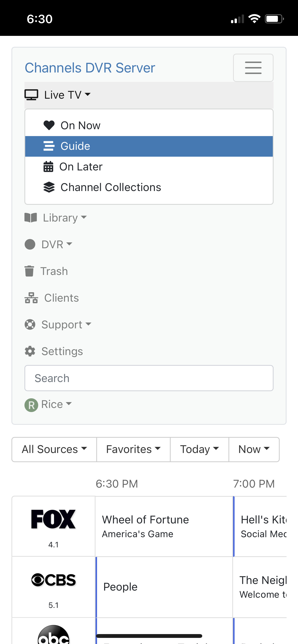The width and height of the screenshot is (298, 644).
Task: Click the Trash can icon
Action: tap(29, 271)
